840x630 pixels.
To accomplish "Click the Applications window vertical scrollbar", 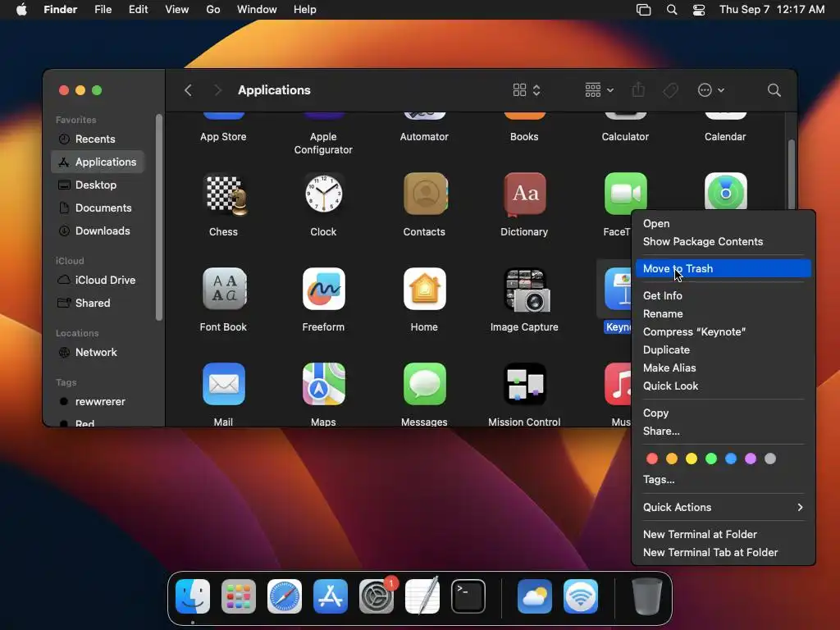I will click(x=792, y=174).
